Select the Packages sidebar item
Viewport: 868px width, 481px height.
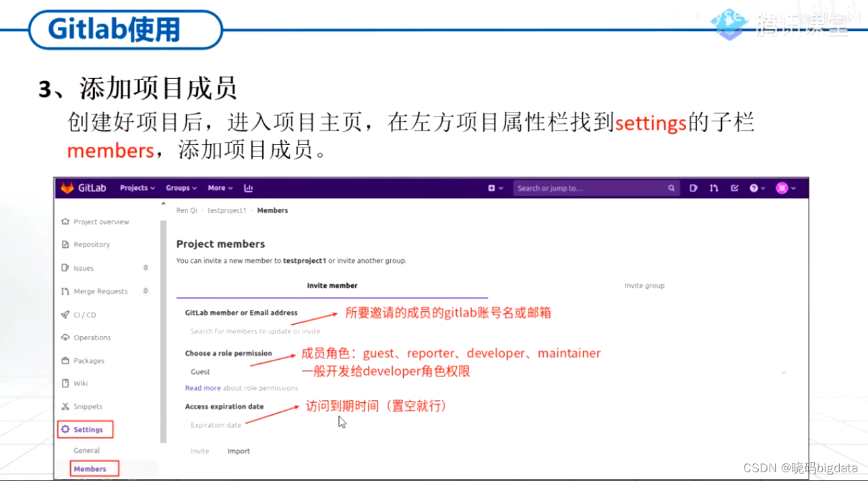(88, 360)
